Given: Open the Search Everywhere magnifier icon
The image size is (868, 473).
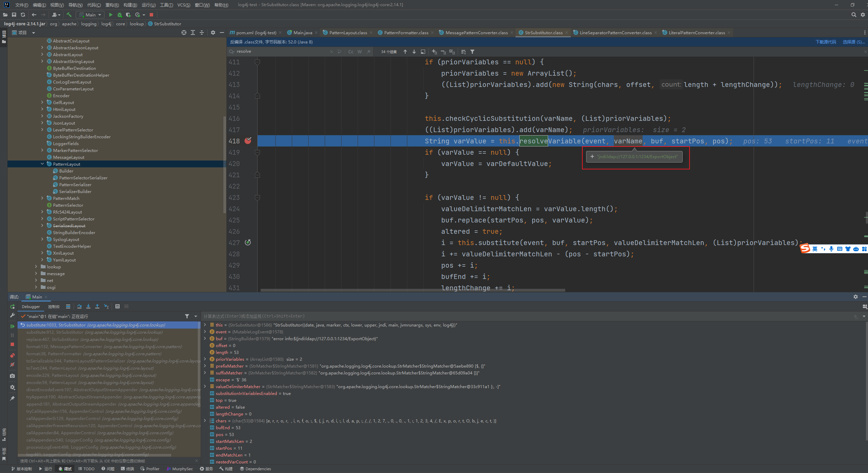Looking at the screenshot, I should coord(854,15).
